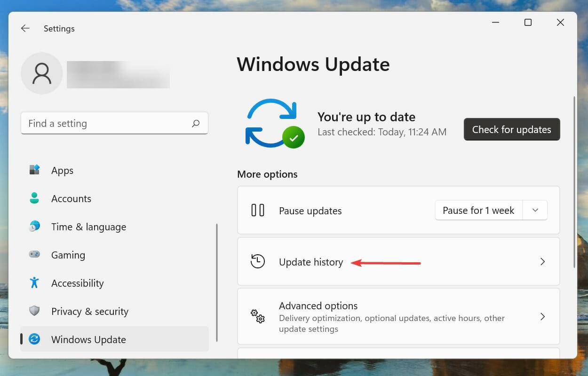
Task: Select Windows Update in the sidebar
Action: click(x=115, y=339)
